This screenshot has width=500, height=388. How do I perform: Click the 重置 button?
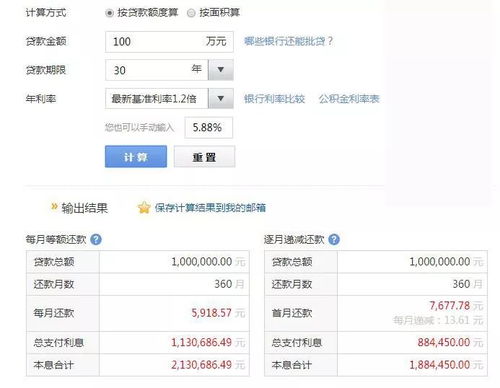(204, 156)
